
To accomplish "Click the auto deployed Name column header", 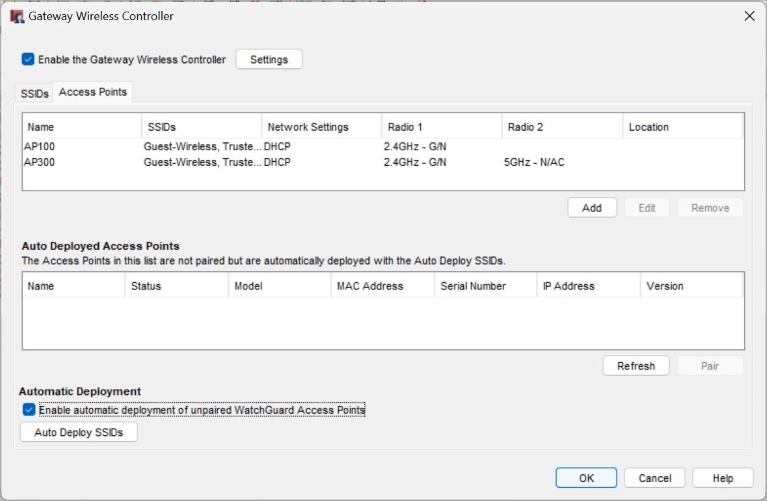I will (73, 286).
